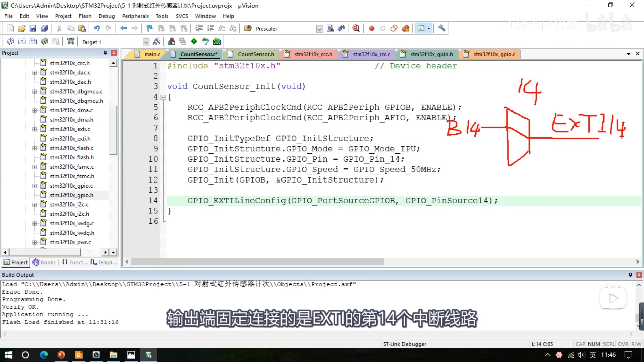Toggle the Build Output pin icon
Image resolution: width=644 pixels, height=362 pixels.
point(630,275)
